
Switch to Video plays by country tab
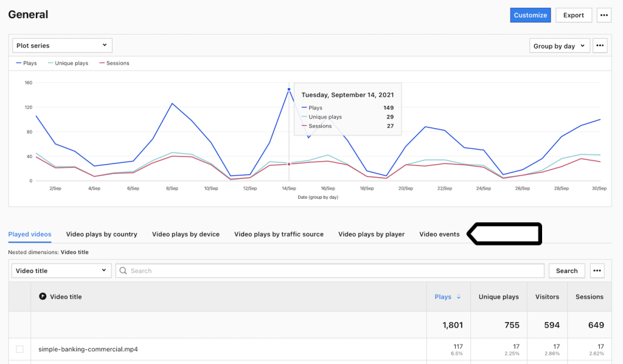point(102,234)
